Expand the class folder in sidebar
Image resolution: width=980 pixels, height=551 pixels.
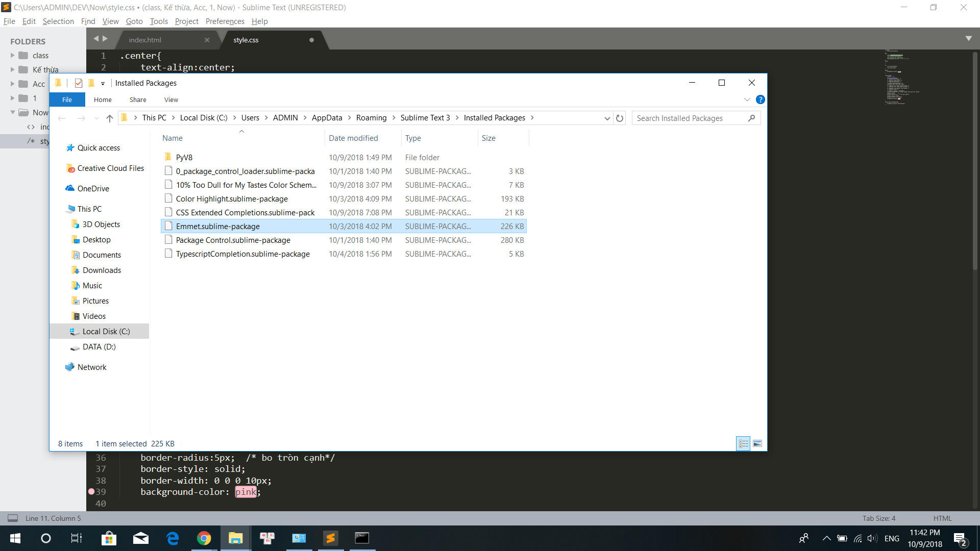[x=13, y=56]
